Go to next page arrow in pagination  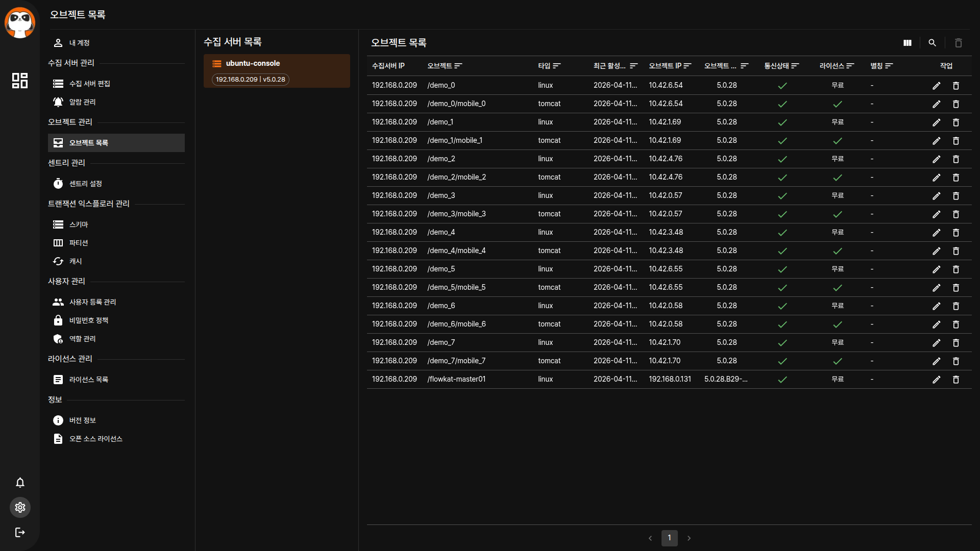click(x=689, y=538)
